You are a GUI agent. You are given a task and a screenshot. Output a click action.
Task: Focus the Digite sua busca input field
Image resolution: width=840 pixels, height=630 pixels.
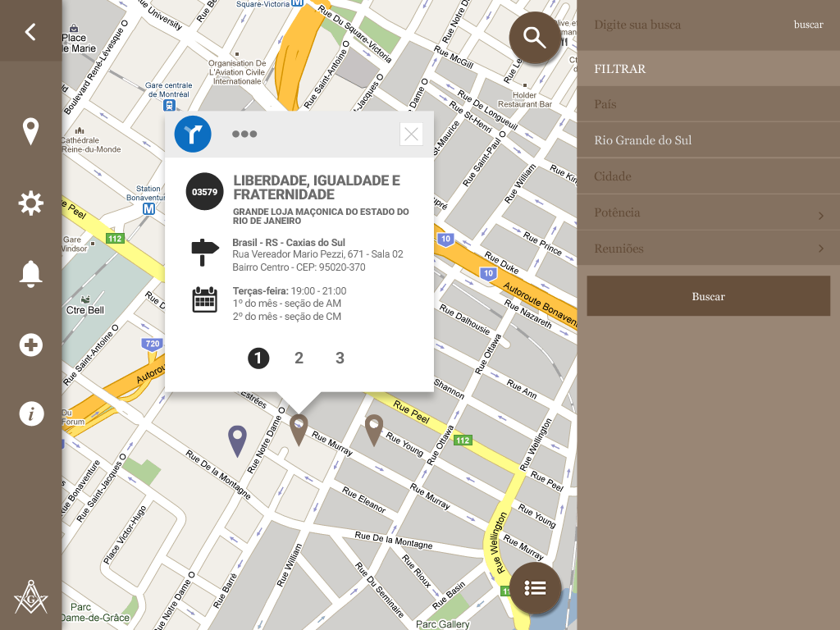coord(686,25)
